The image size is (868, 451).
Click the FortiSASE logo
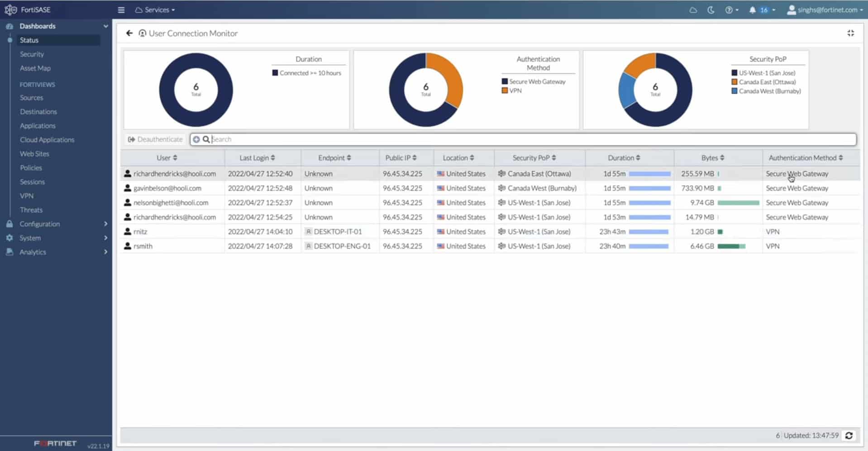click(x=28, y=10)
